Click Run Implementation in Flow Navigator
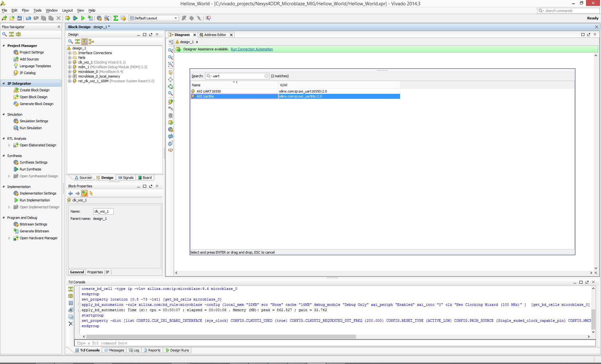 click(35, 200)
